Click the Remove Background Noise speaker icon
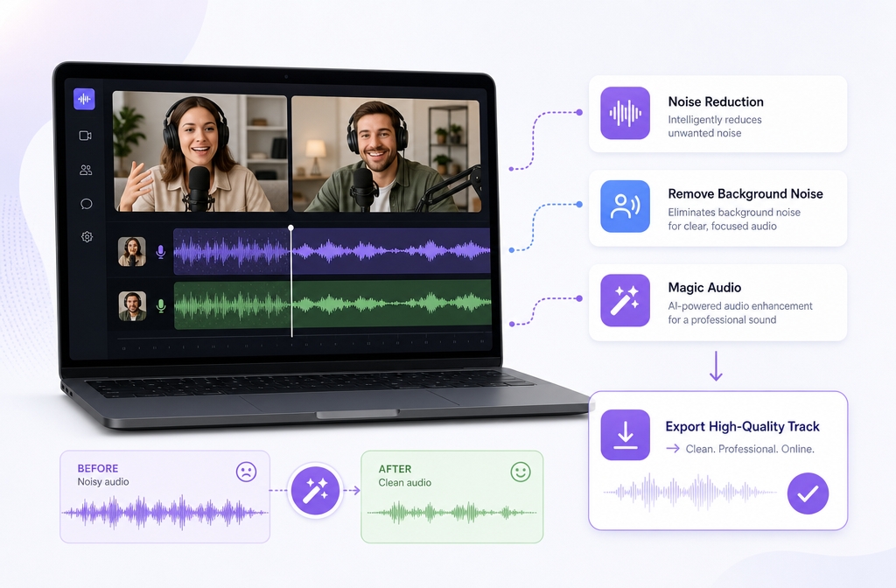896x588 pixels. pos(625,206)
